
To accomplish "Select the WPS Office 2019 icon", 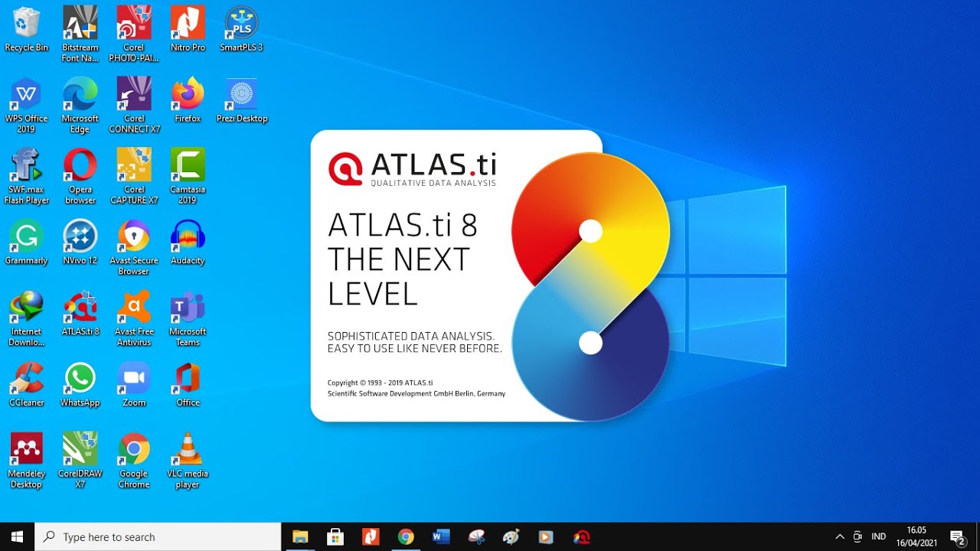I will pyautogui.click(x=26, y=106).
